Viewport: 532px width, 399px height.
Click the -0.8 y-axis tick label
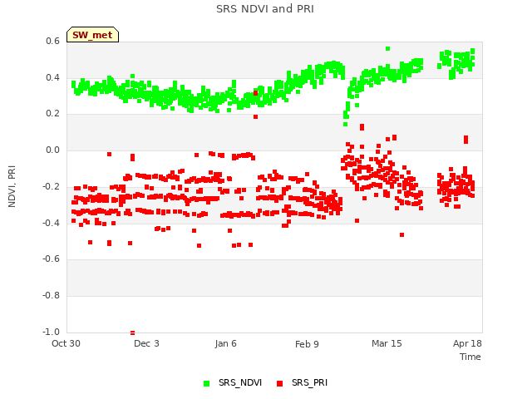tap(51, 296)
